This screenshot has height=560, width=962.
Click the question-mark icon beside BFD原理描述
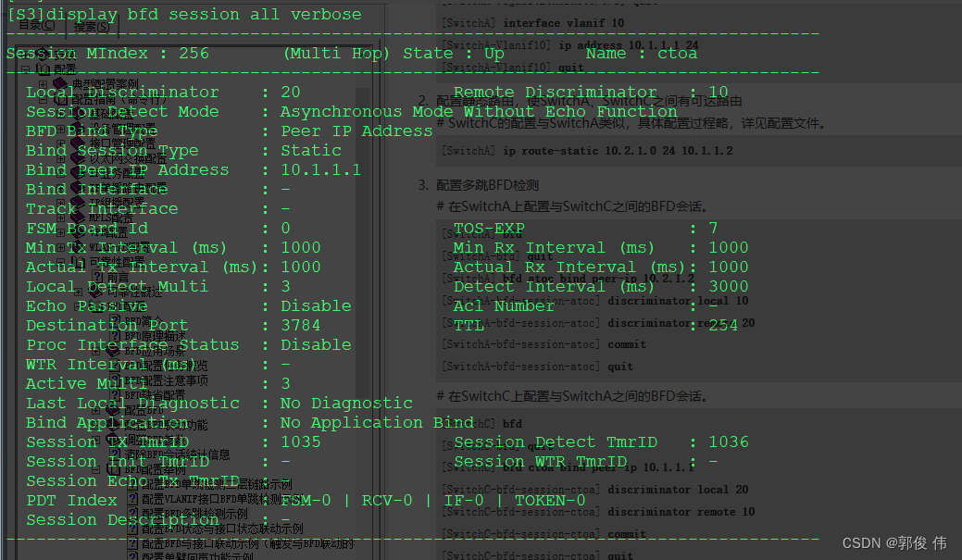click(115, 335)
